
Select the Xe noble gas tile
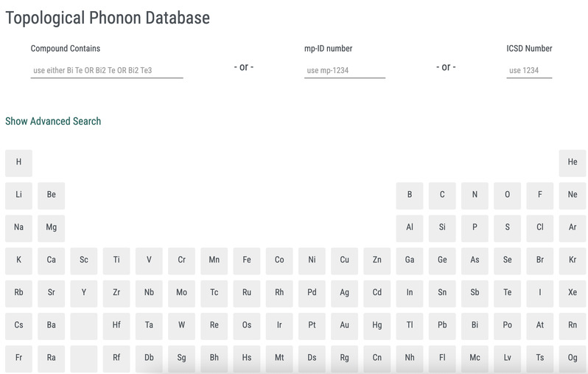tap(573, 294)
